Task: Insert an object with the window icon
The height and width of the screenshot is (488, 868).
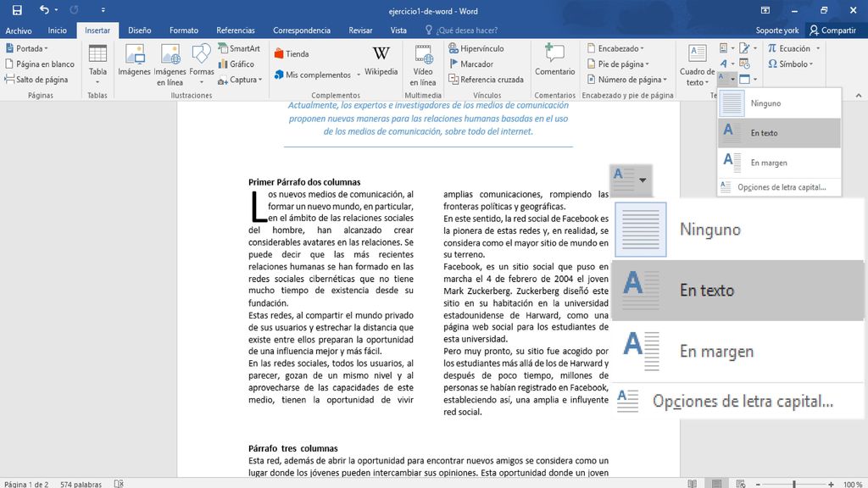Action: (744, 79)
